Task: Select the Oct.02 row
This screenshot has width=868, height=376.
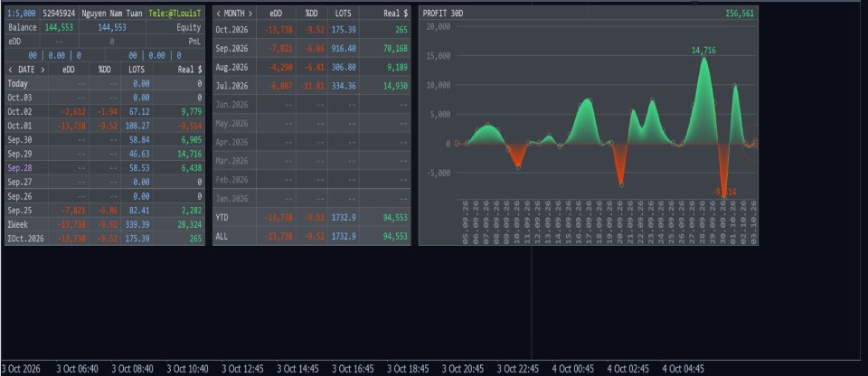Action: (105, 112)
